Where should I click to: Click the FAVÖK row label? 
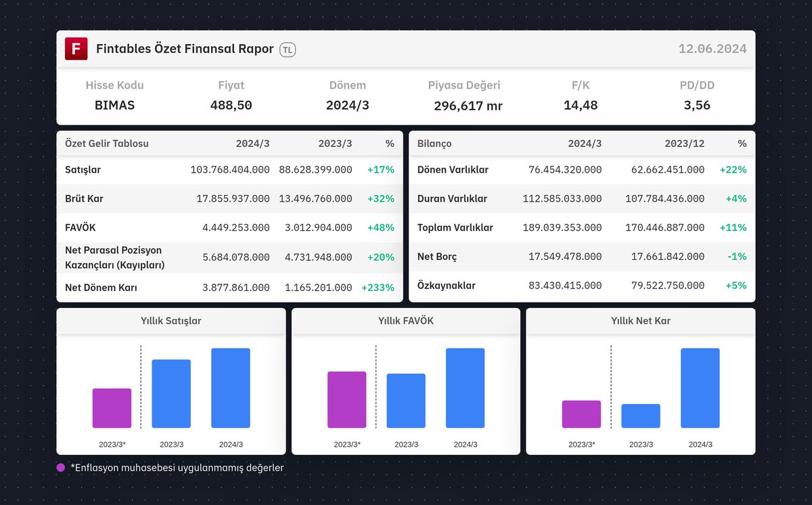pyautogui.click(x=81, y=228)
